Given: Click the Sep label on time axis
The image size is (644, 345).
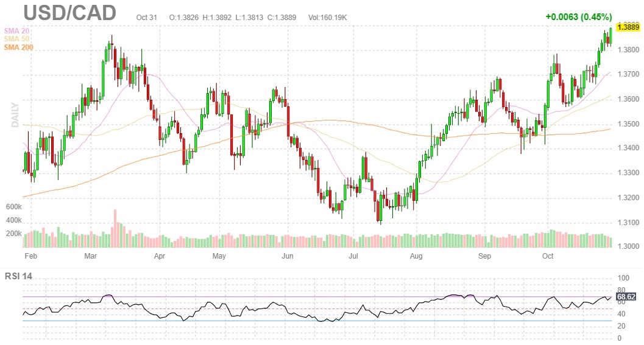Looking at the screenshot, I should 484,256.
